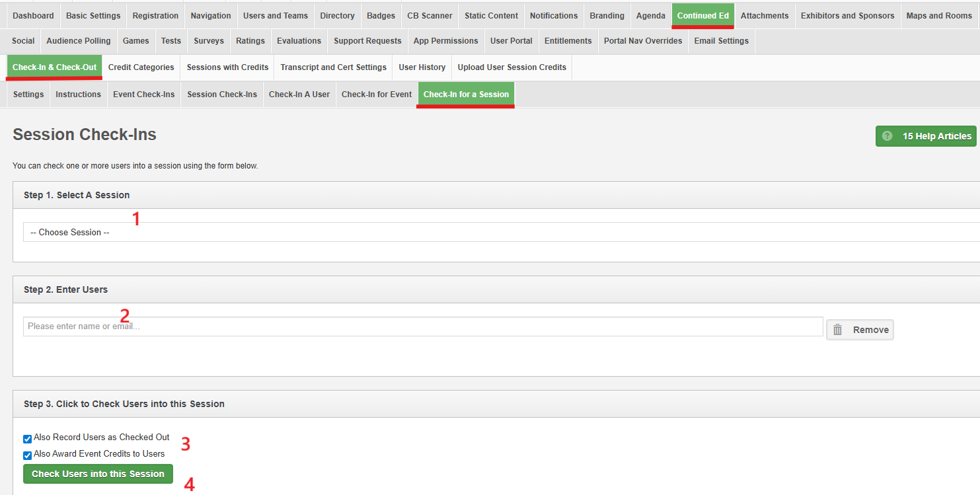Click the name or email input field
This screenshot has width=980, height=495.
point(423,326)
